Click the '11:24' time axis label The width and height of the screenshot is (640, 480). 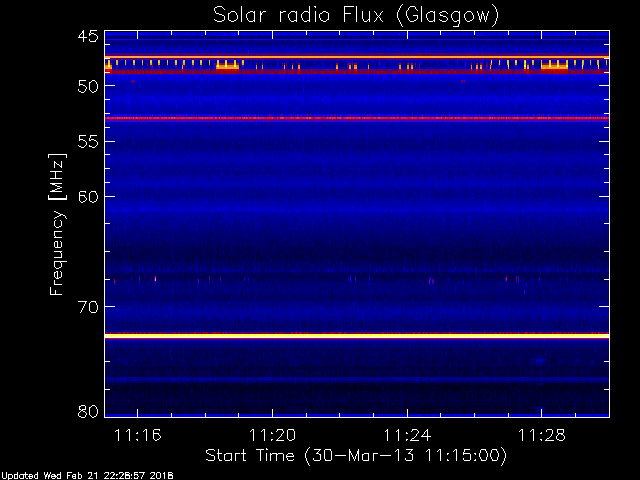coord(407,436)
